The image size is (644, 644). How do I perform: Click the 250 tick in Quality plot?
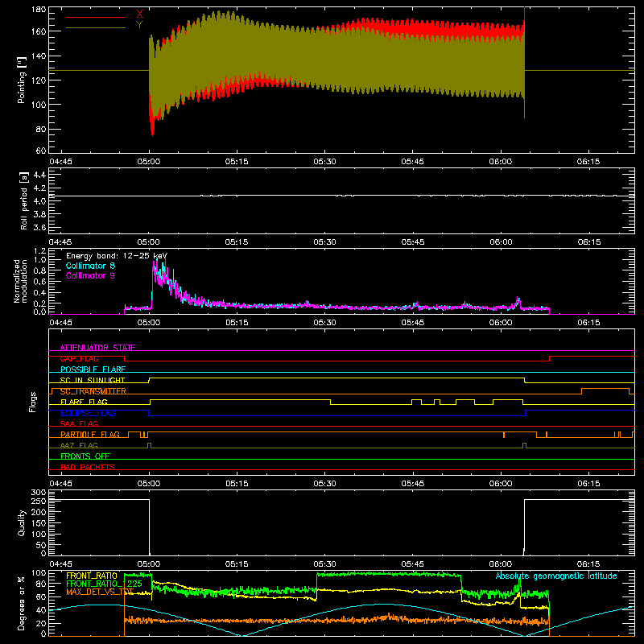coord(38,502)
